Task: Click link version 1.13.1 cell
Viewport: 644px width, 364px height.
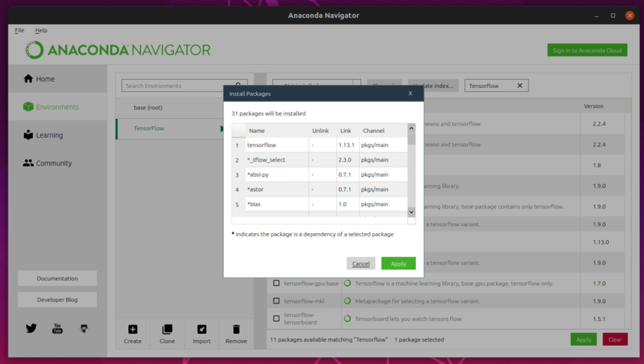Action: click(347, 145)
